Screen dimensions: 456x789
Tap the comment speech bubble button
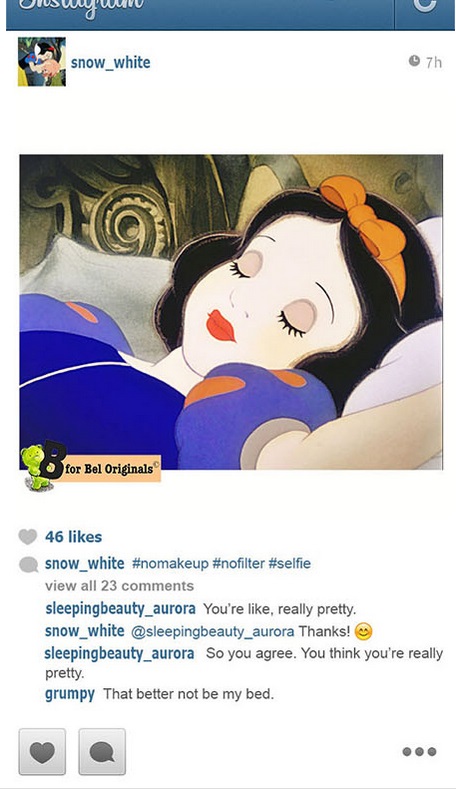point(102,751)
